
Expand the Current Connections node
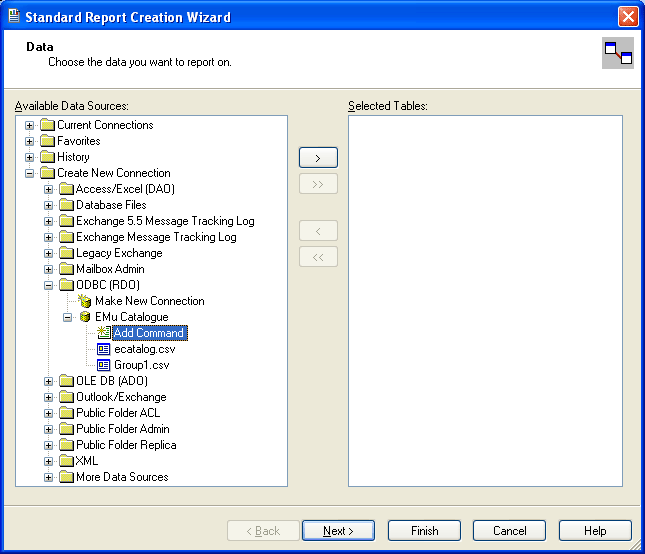[30, 125]
